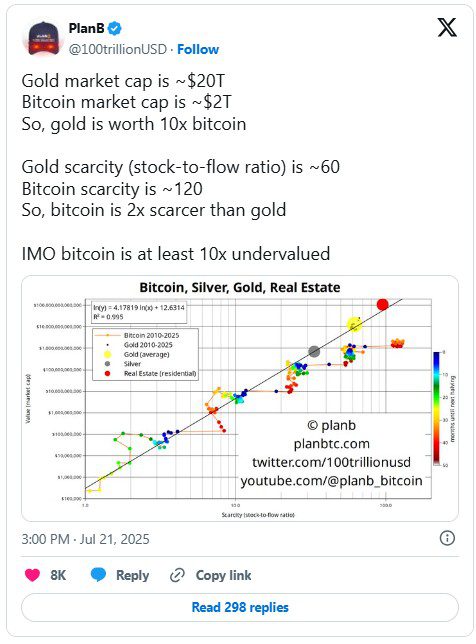Image resolution: width=476 pixels, height=644 pixels.
Task: Open the tweet info circle icon
Action: coord(447,538)
